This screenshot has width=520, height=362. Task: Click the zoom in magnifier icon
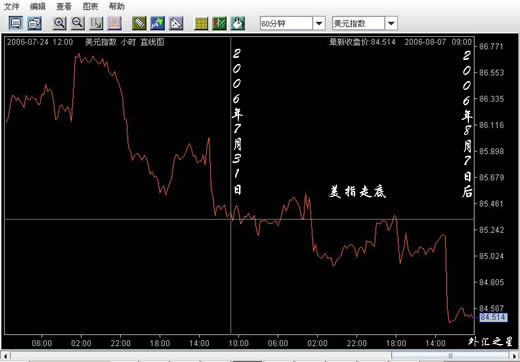point(60,23)
